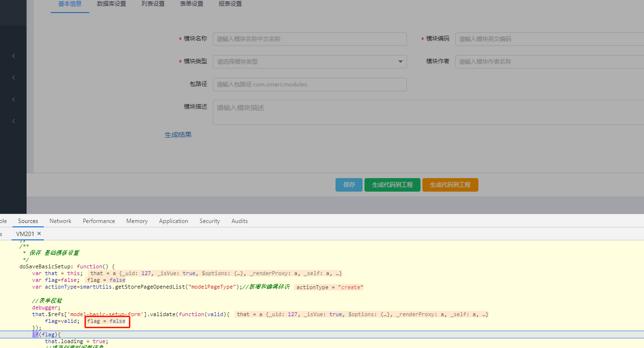Click the actionType = "create" inline value
644x348 pixels.
click(x=330, y=287)
